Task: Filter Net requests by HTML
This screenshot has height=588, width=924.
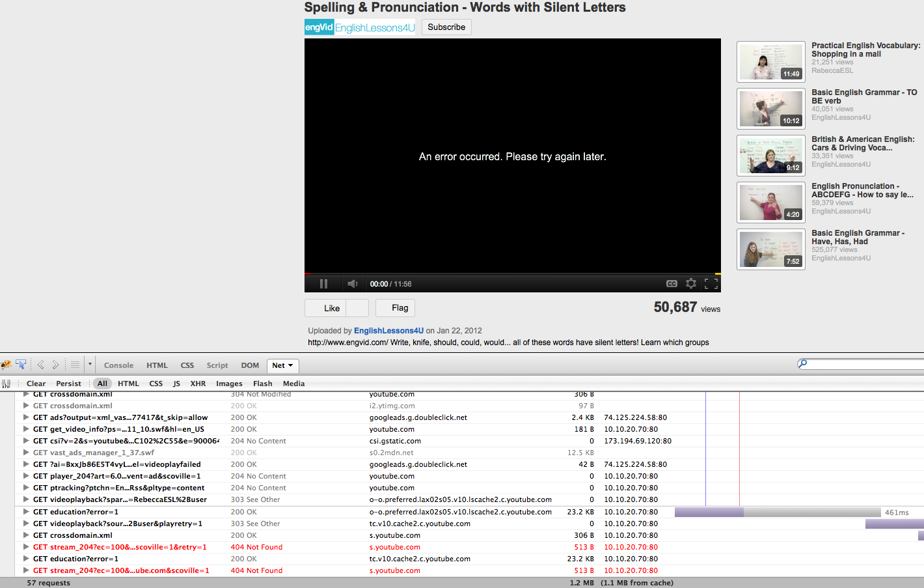Action: [x=128, y=384]
